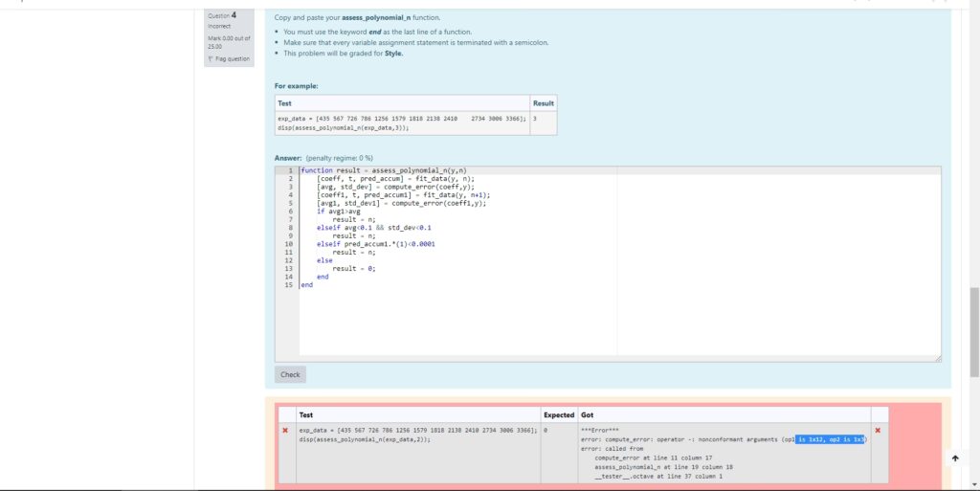Image resolution: width=980 pixels, height=491 pixels.
Task: Click the Expected column header in results table
Action: pos(559,415)
